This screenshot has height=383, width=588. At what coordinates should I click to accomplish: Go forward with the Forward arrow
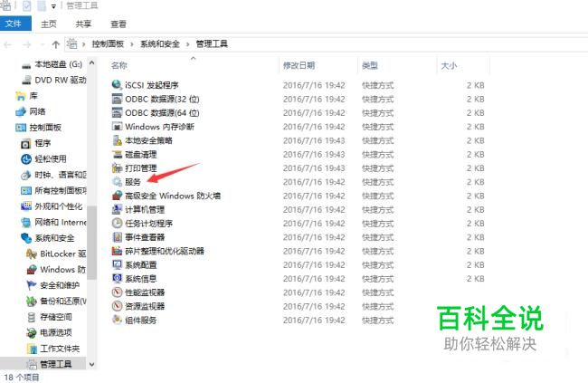tap(26, 44)
